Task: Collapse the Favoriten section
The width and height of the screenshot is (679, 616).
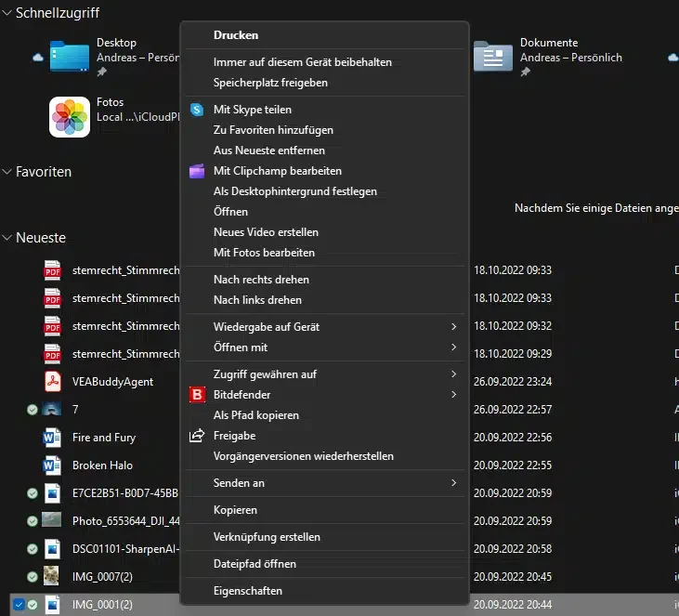Action: point(7,172)
